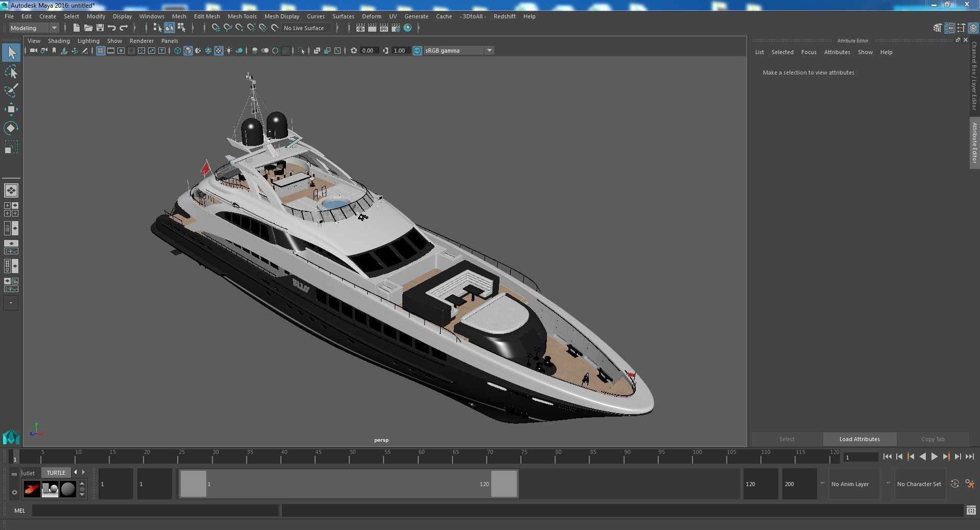Expand the No Live Surface field

[x=307, y=28]
